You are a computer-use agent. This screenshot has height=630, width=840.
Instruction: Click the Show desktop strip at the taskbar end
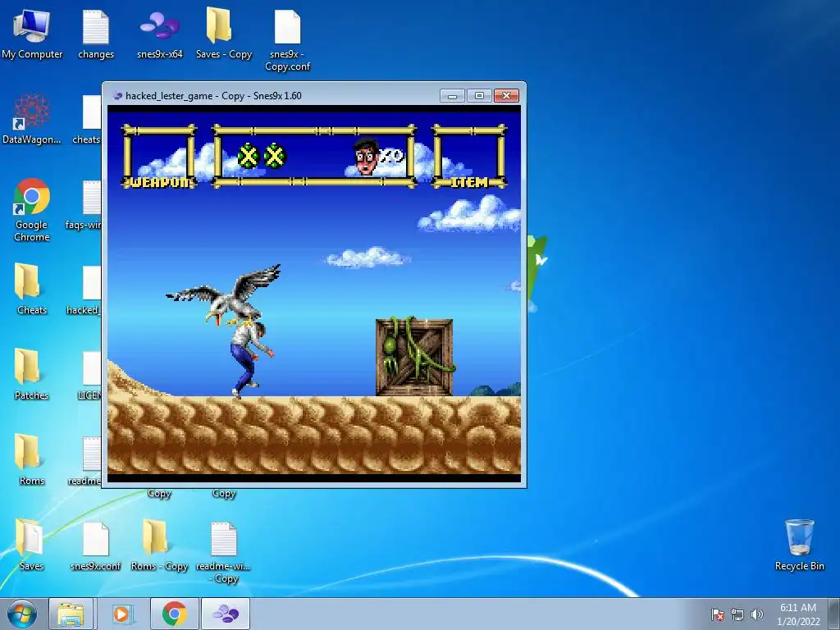(x=834, y=614)
